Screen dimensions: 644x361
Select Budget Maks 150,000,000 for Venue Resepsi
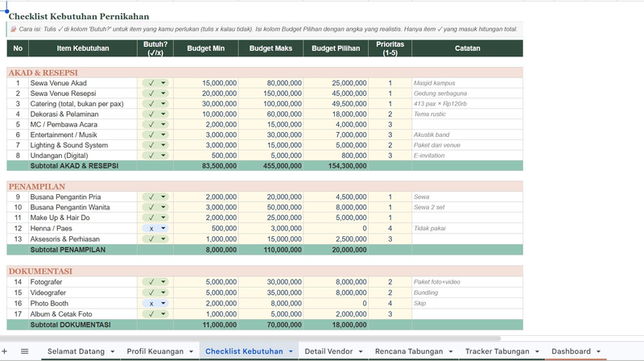[x=271, y=93]
